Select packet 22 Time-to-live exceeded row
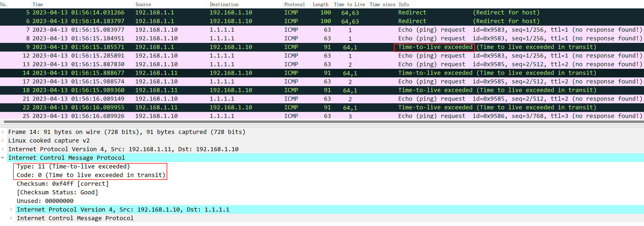This screenshot has height=226, width=644. [x=322, y=107]
